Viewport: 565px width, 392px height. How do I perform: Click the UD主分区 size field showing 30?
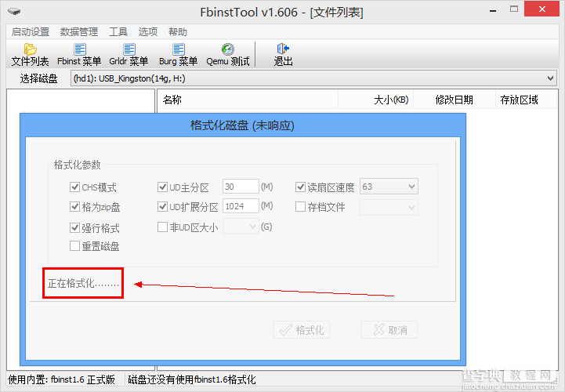241,187
